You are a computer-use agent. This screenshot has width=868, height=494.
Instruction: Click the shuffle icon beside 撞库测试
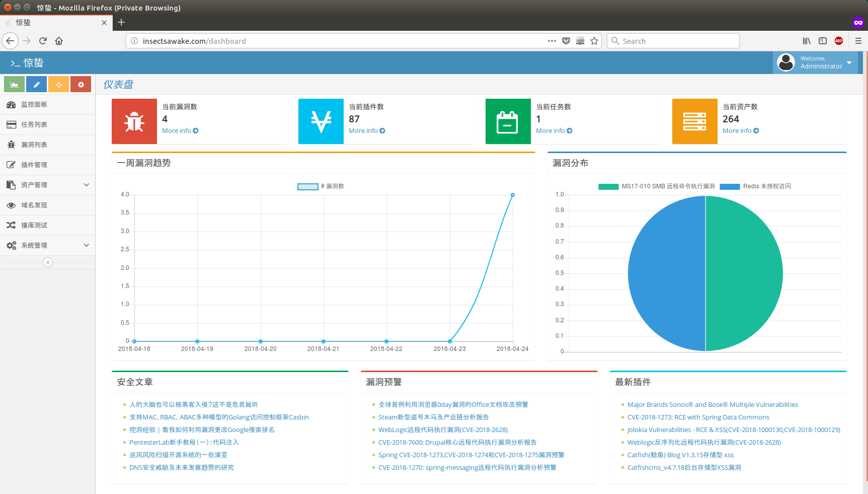coord(11,225)
